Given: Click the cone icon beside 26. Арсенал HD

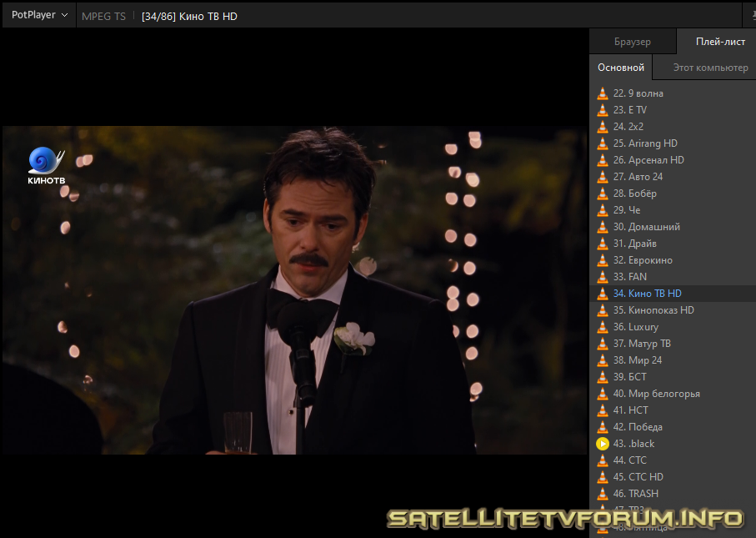Looking at the screenshot, I should point(603,160).
